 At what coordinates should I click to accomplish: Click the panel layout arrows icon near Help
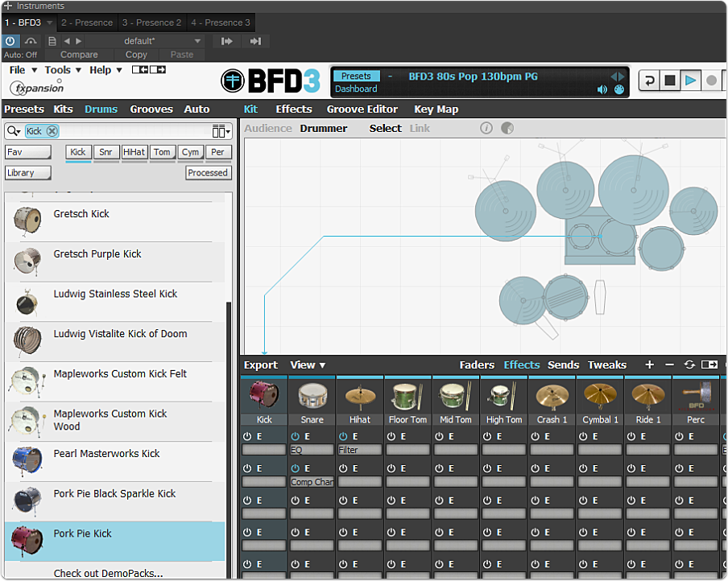tap(148, 70)
